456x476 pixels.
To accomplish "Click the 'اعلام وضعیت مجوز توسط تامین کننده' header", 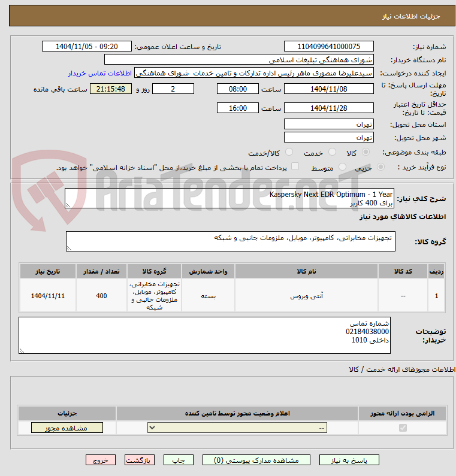I will pos(237,413).
